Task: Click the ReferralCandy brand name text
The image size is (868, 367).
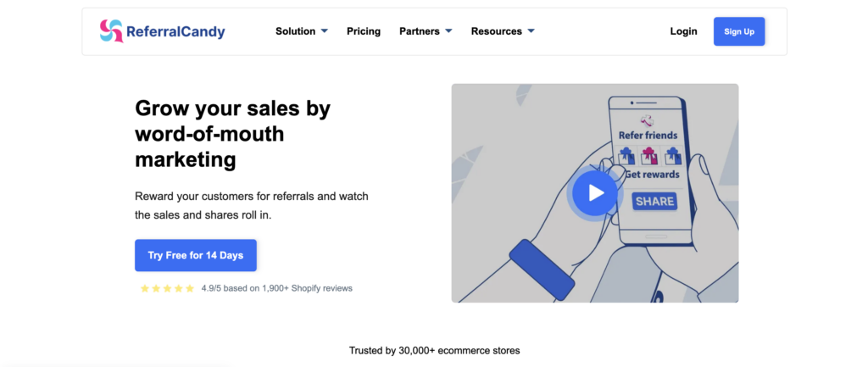Action: [x=175, y=31]
